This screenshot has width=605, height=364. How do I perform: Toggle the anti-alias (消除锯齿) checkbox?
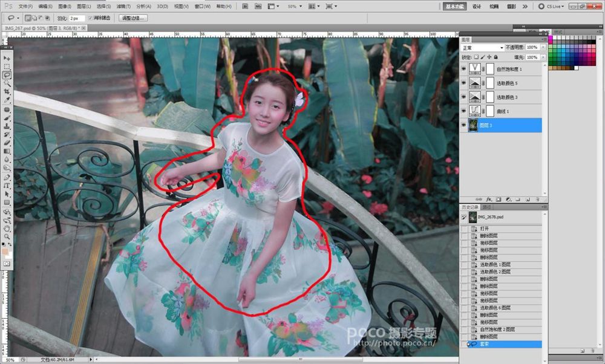pos(90,18)
